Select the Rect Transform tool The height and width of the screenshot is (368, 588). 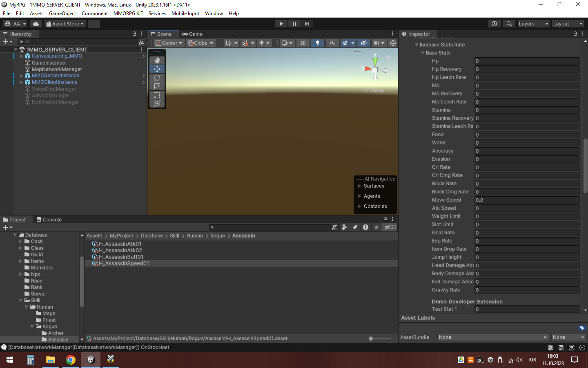[x=157, y=95]
